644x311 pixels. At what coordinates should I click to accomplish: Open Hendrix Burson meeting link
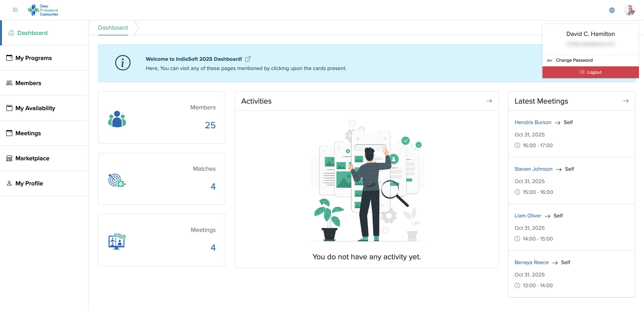click(x=533, y=122)
